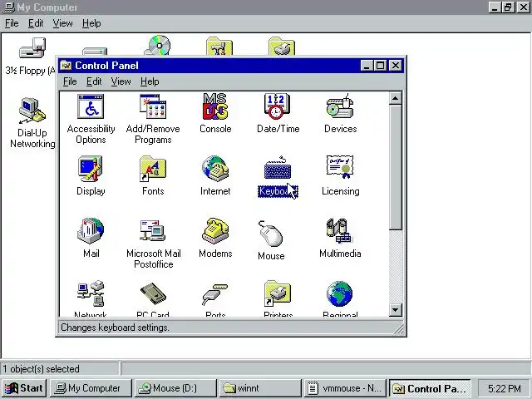Select the Mail icon
This screenshot has width=532, height=399.
click(91, 231)
